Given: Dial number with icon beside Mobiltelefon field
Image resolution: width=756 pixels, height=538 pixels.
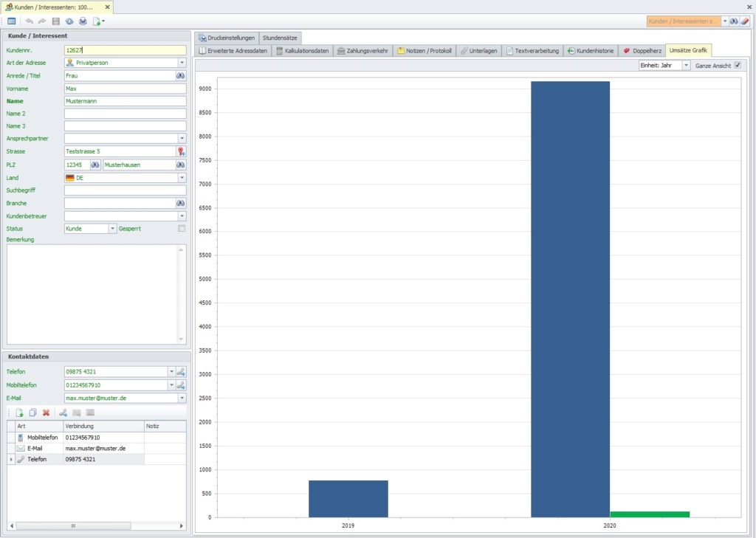Looking at the screenshot, I should coord(181,385).
